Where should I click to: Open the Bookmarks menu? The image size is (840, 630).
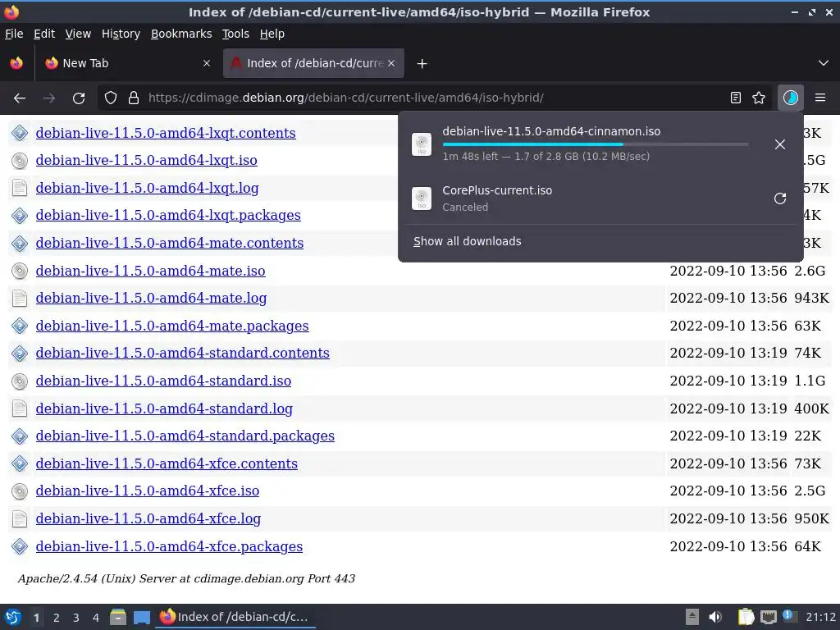[181, 34]
